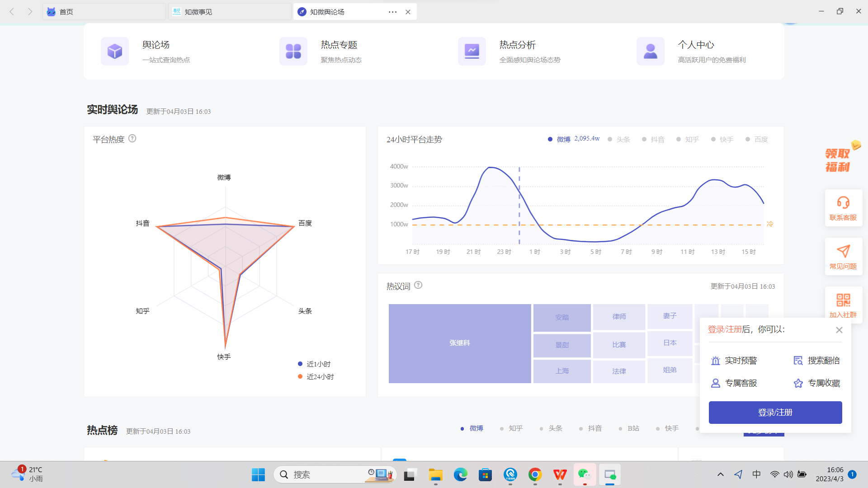Screen dimensions: 868x488
Task: Open the 热点分析 chart icon
Action: [472, 52]
